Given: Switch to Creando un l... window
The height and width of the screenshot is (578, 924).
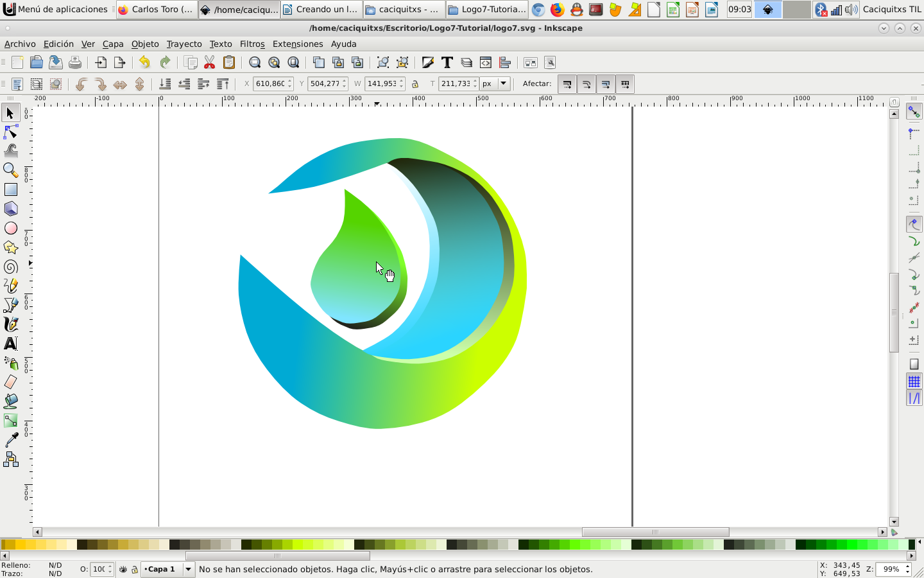Looking at the screenshot, I should click(321, 9).
